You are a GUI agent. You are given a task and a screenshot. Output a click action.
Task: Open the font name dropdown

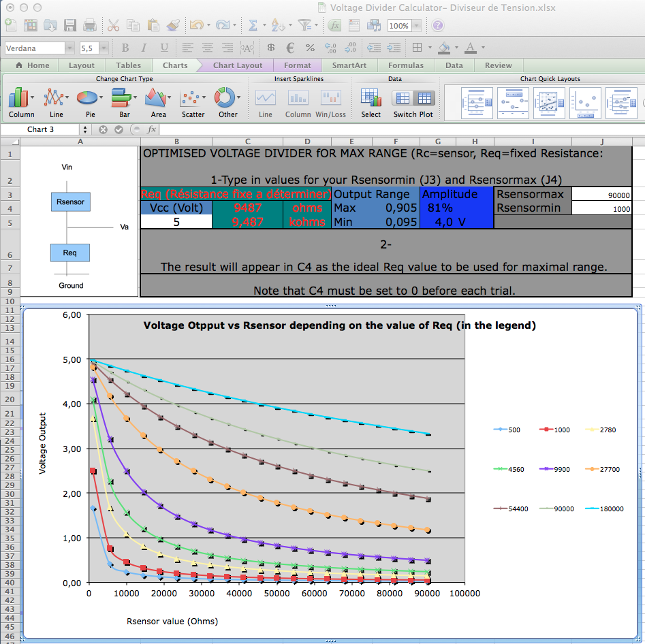click(69, 48)
